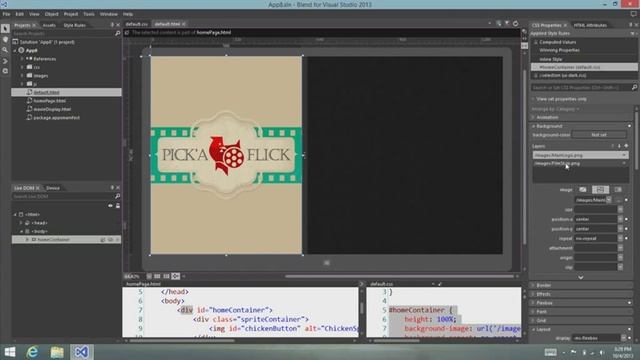Open the repeat value dropdown
The image size is (640, 360).
[620, 238]
